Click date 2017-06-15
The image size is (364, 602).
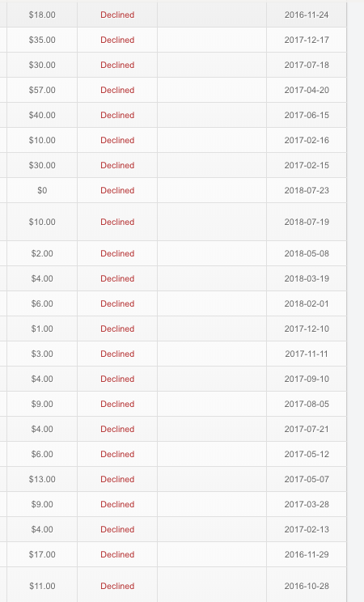click(x=307, y=115)
